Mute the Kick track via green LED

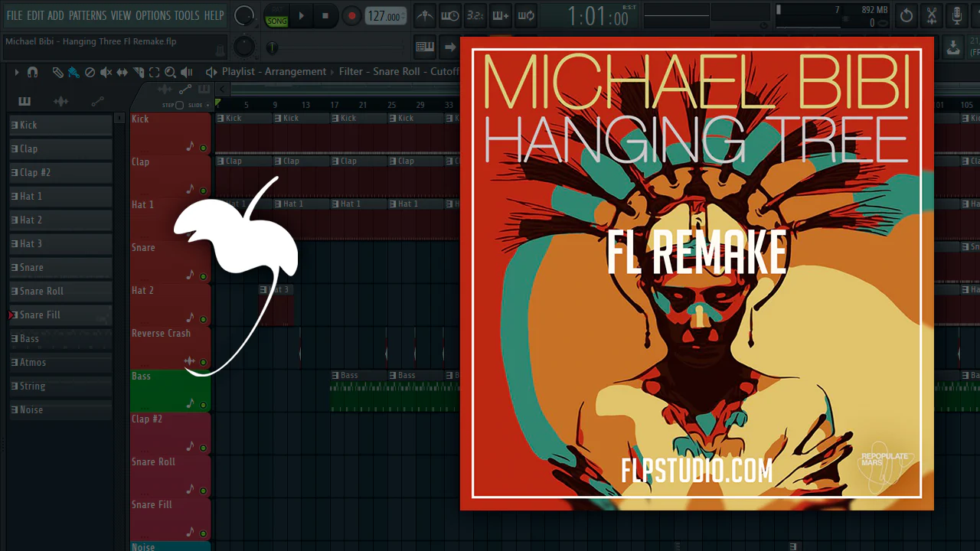coord(203,148)
